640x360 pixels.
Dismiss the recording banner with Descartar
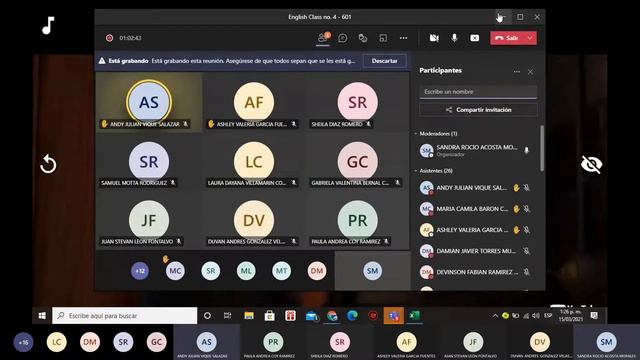(384, 61)
